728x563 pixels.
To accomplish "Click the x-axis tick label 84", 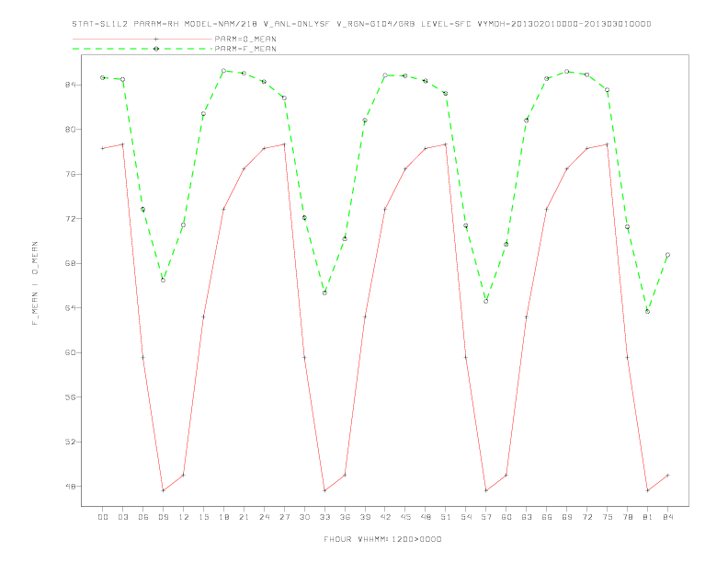I will (668, 517).
